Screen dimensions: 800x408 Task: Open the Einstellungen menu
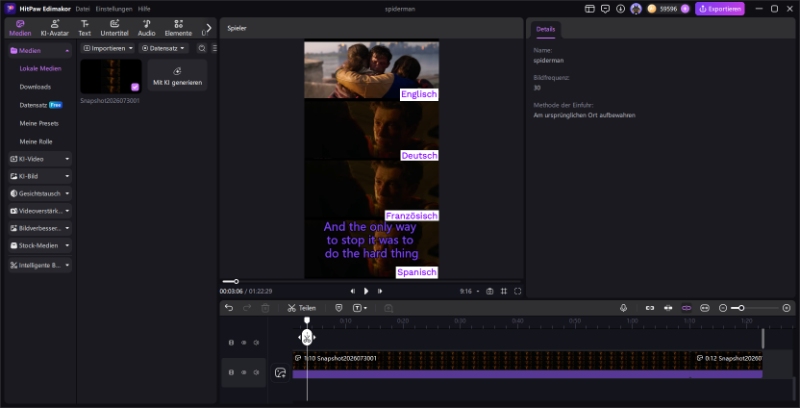(x=114, y=9)
